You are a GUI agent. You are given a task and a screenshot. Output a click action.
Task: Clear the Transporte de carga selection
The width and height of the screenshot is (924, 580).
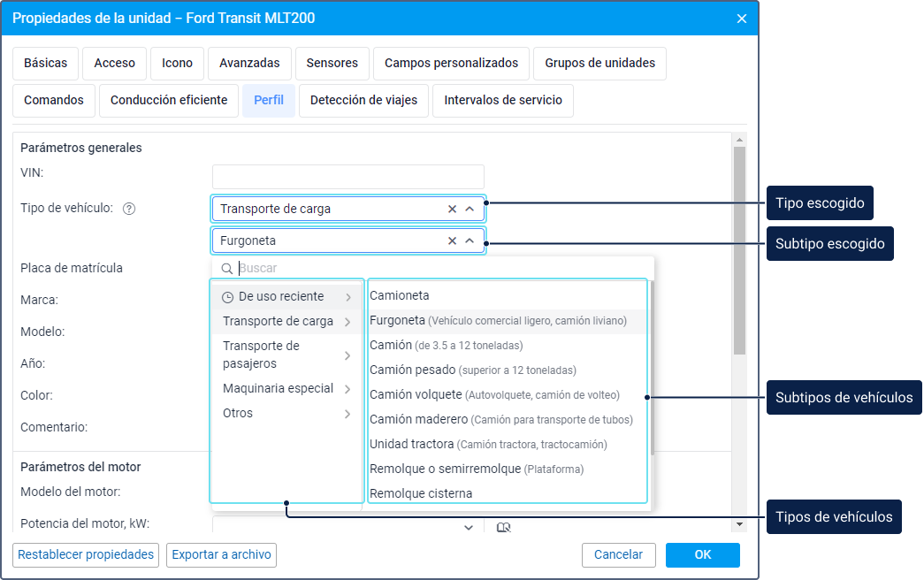452,210
